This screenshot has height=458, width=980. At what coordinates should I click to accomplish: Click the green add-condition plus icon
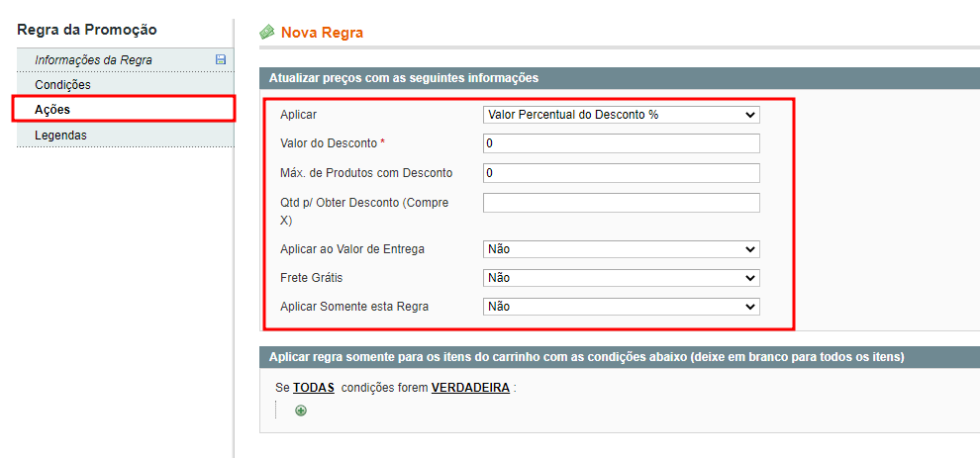click(x=301, y=411)
